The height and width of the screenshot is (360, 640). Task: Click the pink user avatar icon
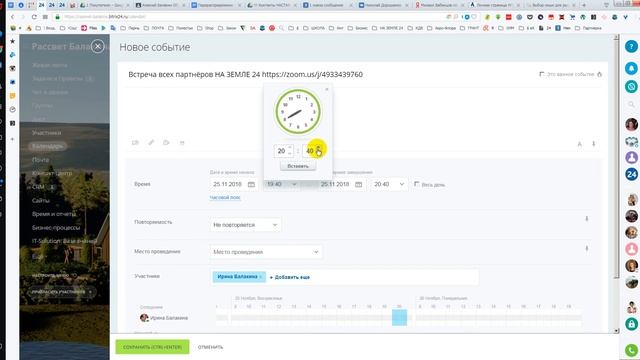point(631,249)
